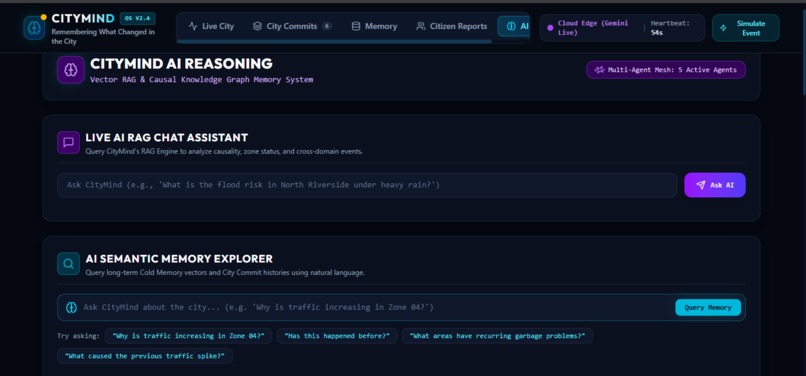Click the paper plane icon in Ask AI button

(x=701, y=185)
